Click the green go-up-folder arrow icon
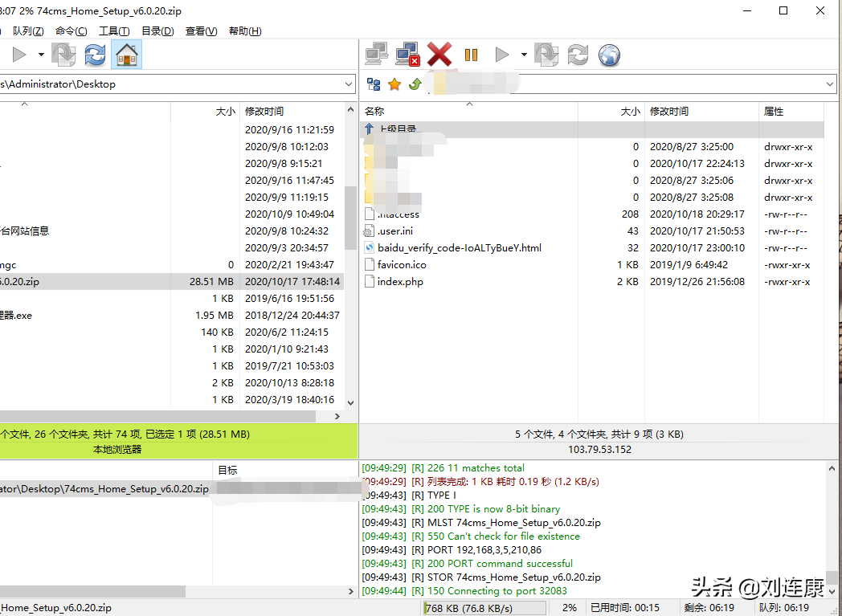This screenshot has width=842, height=616. pyautogui.click(x=415, y=84)
